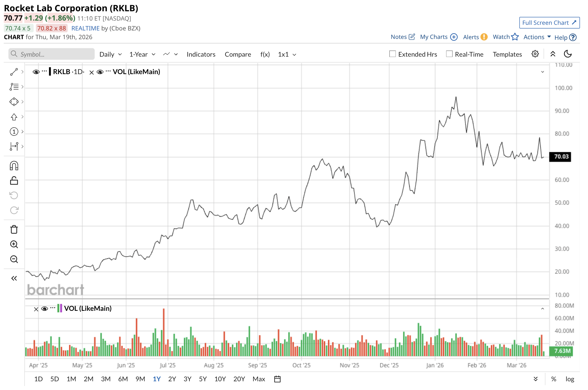Open chart settings gear icon
Image resolution: width=588 pixels, height=390 pixels.
point(535,54)
